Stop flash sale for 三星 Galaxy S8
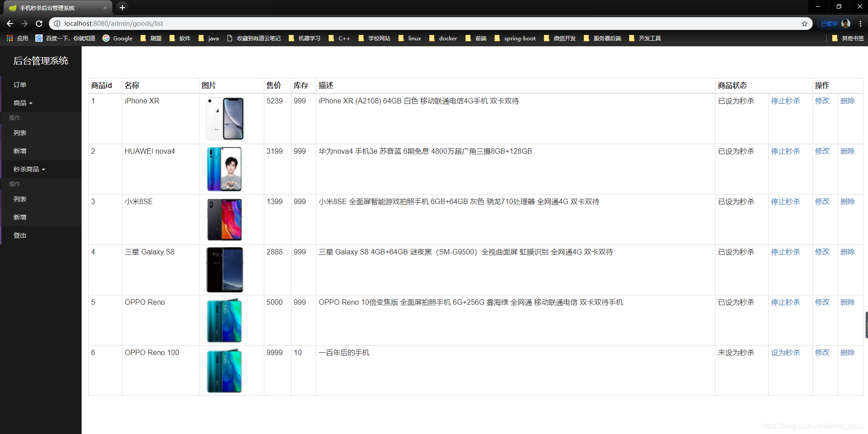The height and width of the screenshot is (434, 868). 786,252
